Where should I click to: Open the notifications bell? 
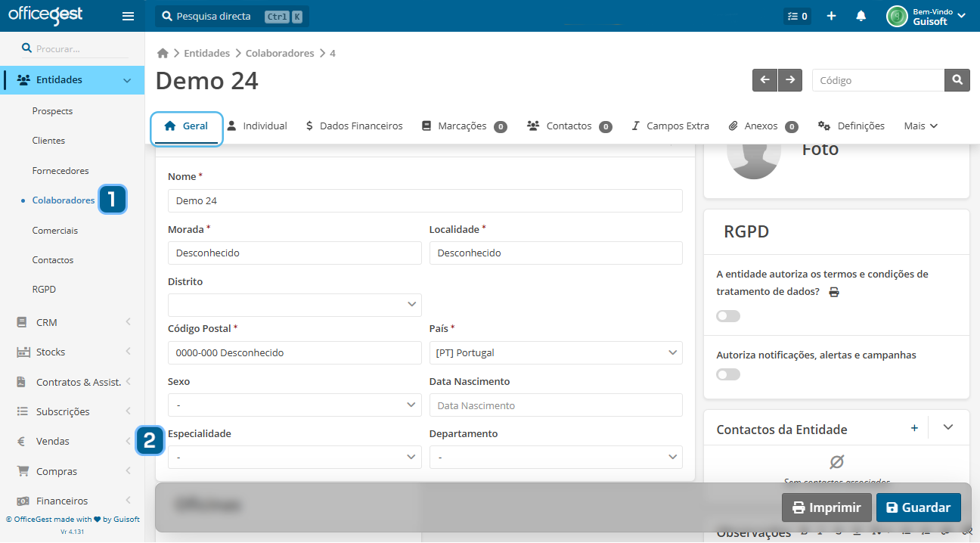pyautogui.click(x=861, y=16)
